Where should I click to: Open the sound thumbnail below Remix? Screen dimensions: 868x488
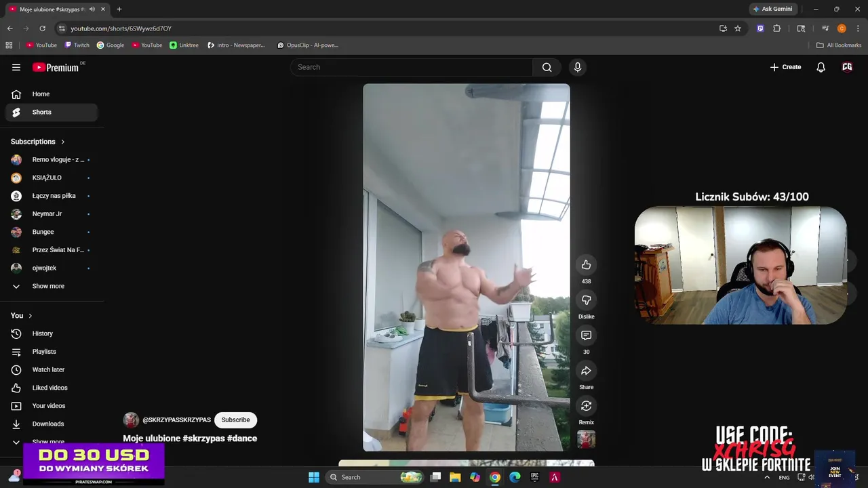pyautogui.click(x=587, y=439)
